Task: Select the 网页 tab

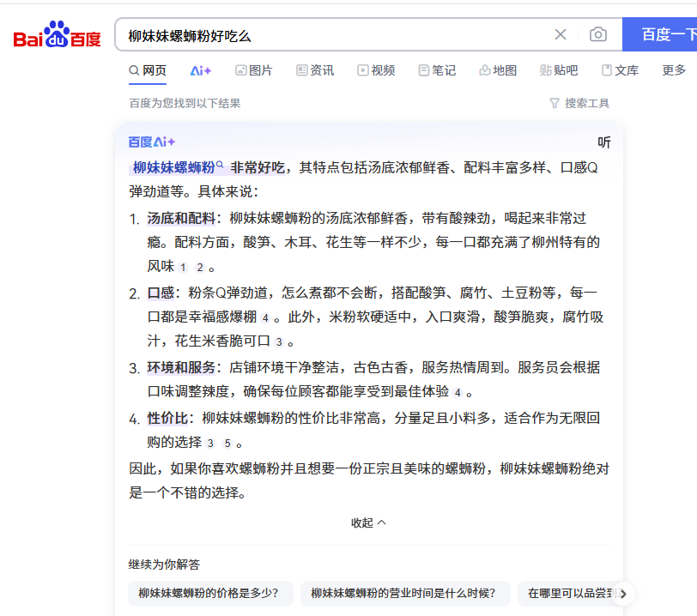Action: point(148,70)
